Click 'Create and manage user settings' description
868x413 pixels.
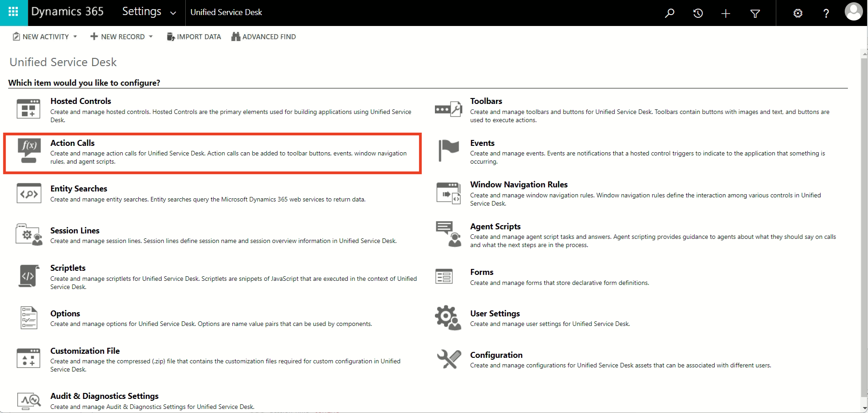(550, 324)
